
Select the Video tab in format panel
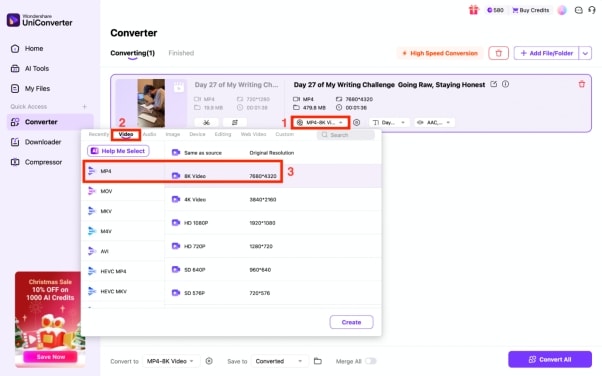tap(126, 134)
